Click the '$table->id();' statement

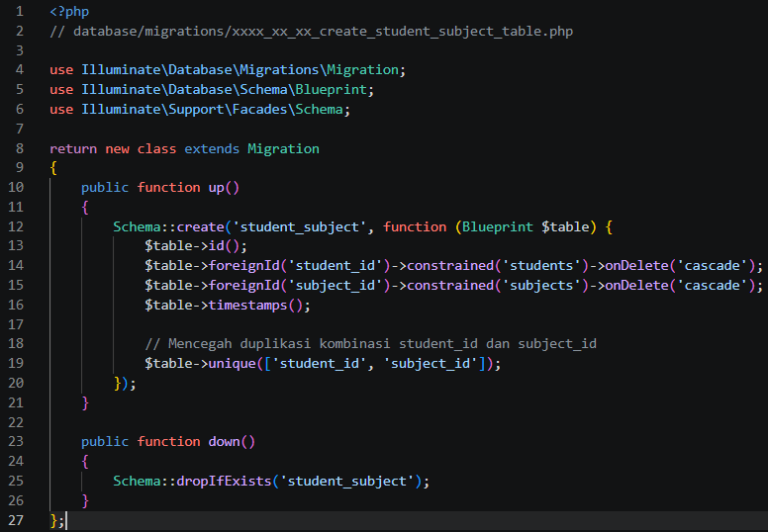(x=196, y=245)
